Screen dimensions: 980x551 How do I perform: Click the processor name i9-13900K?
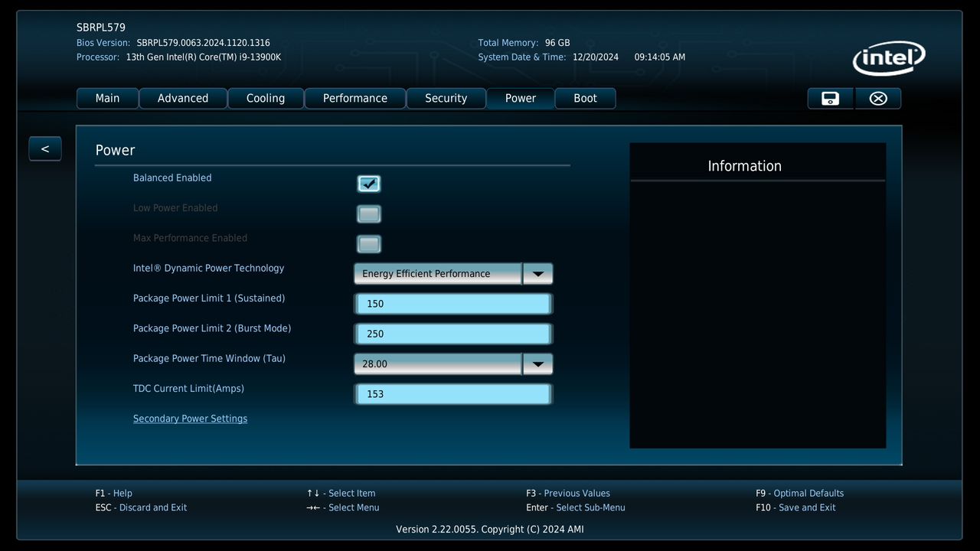point(204,57)
